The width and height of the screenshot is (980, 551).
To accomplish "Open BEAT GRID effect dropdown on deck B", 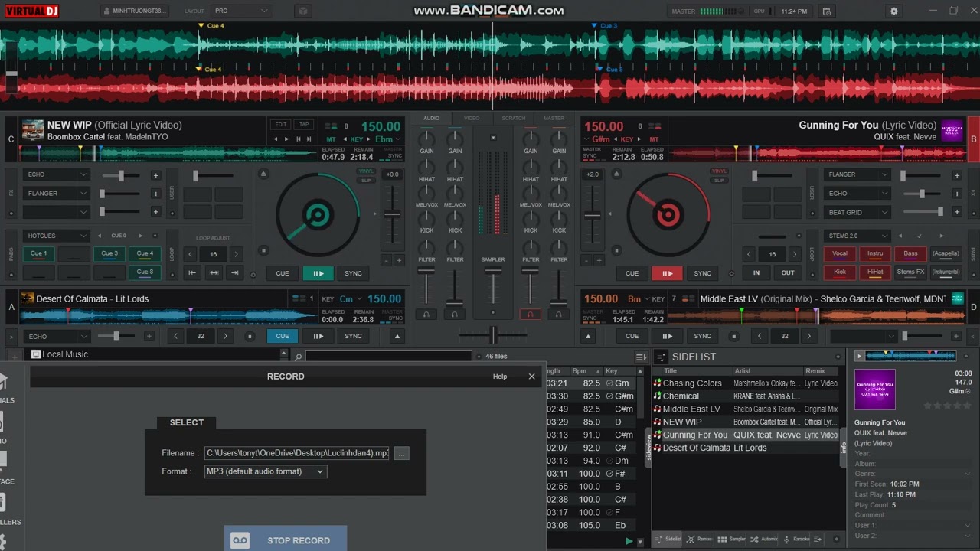I will (857, 213).
